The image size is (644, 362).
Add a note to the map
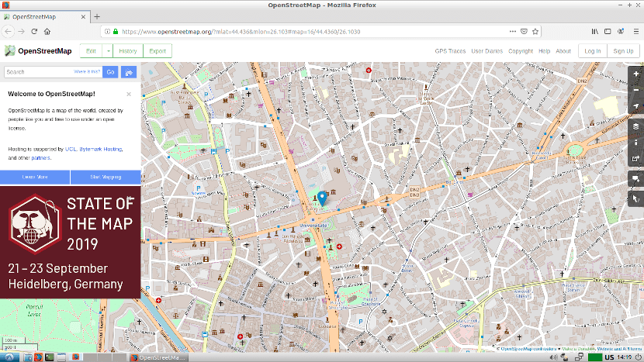tap(635, 179)
